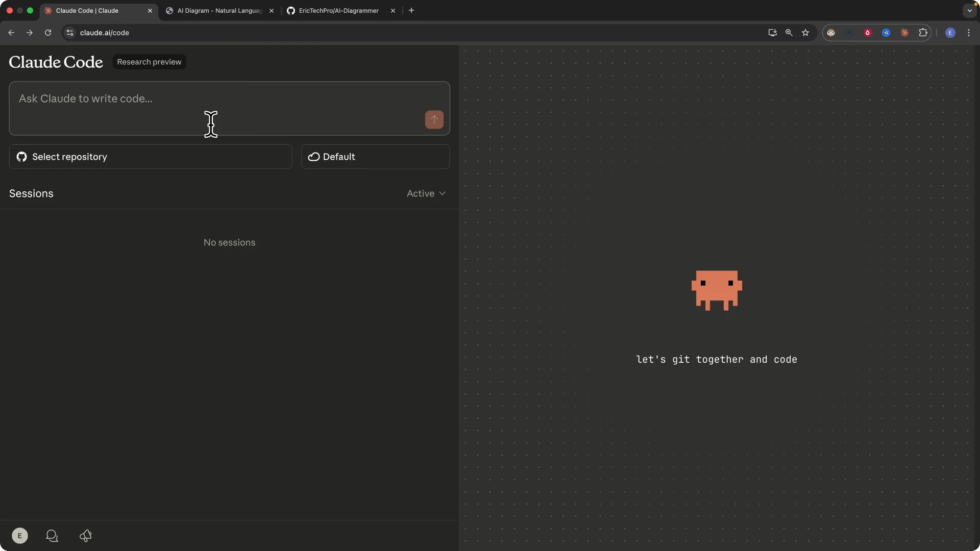Click the GitHub icon in Select repository
Screen dimensions: 980x551
pyautogui.click(x=21, y=157)
